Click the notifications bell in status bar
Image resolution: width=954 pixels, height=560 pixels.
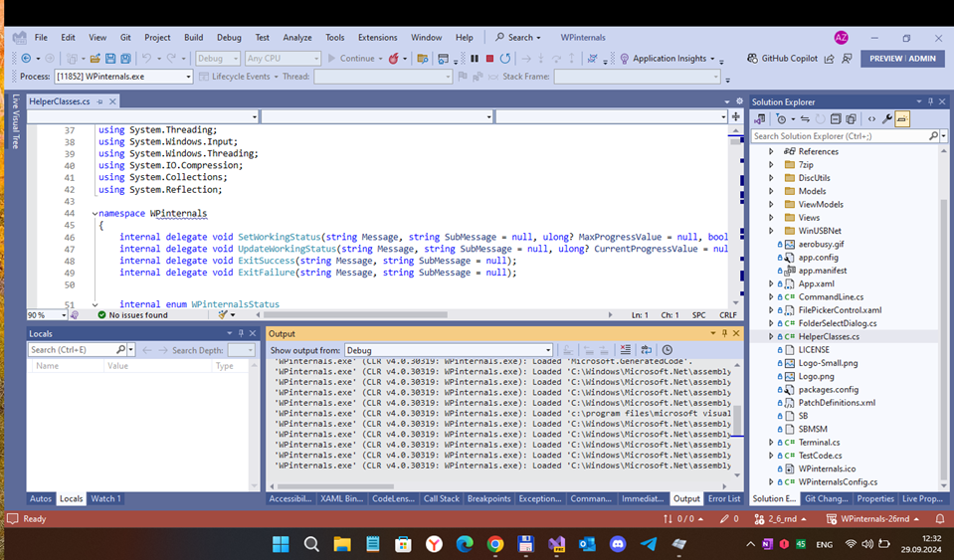[939, 519]
